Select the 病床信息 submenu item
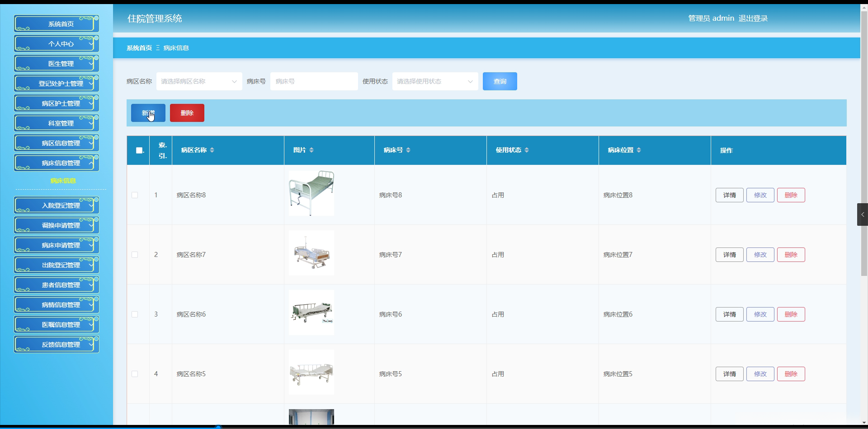 point(63,181)
